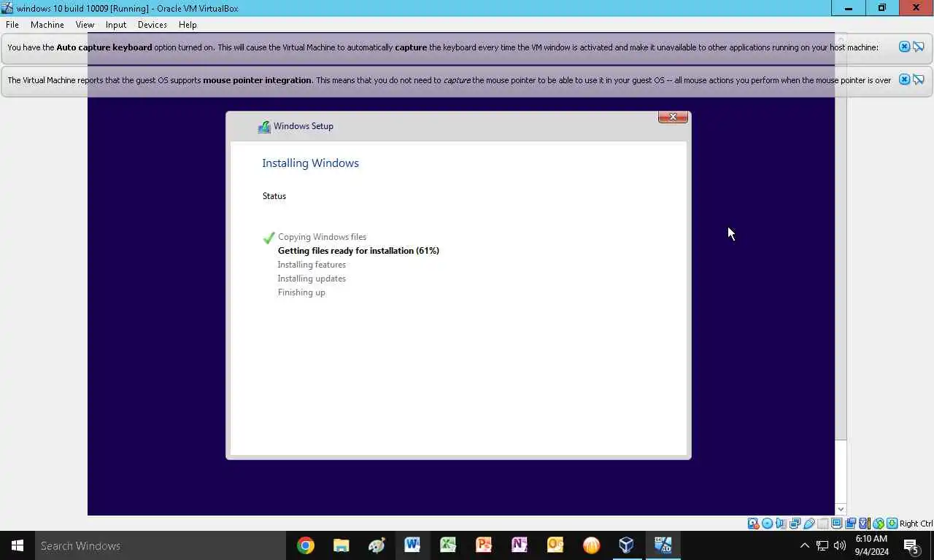Open the View menu
This screenshot has height=560, width=934.
pyautogui.click(x=85, y=25)
